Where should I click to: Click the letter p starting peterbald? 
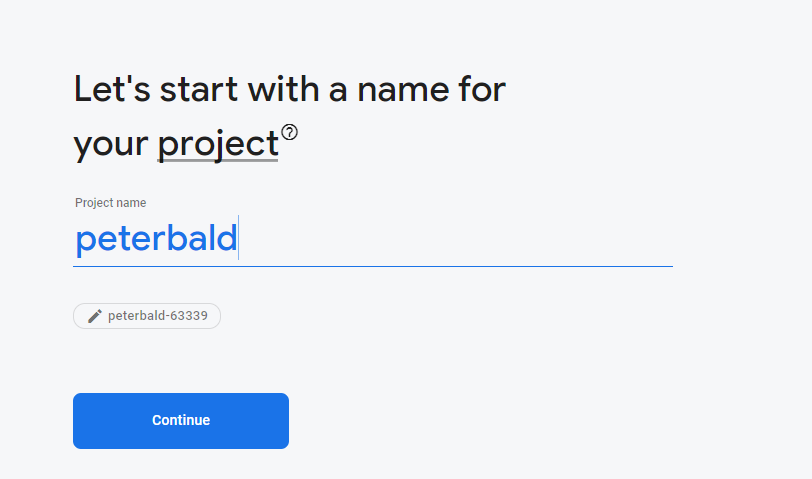(x=85, y=242)
